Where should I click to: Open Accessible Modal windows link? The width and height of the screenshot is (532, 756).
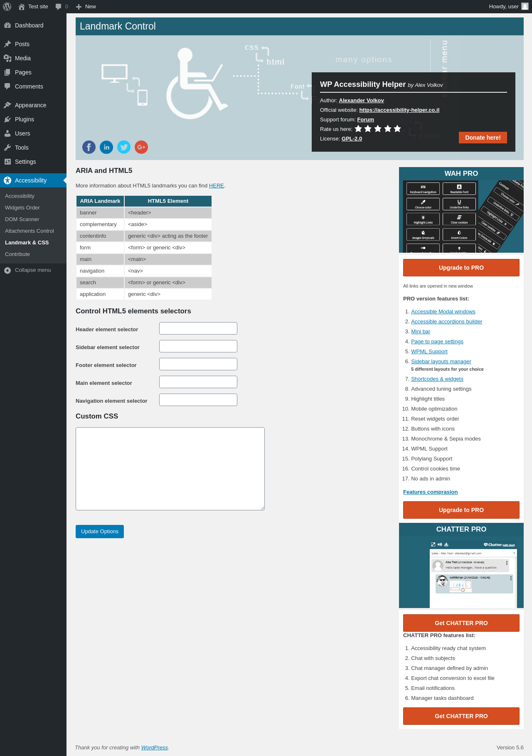[443, 312]
